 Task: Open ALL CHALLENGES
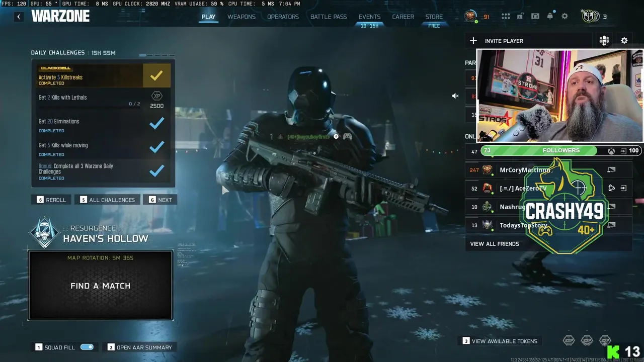107,200
